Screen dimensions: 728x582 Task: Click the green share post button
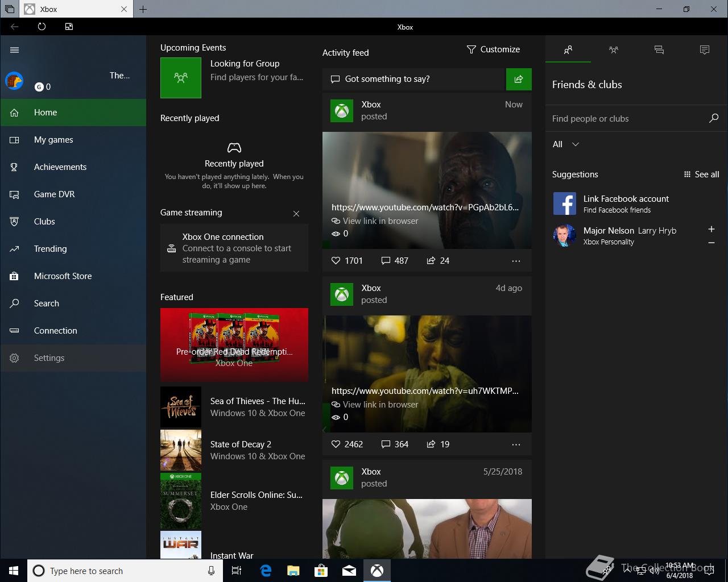[519, 79]
